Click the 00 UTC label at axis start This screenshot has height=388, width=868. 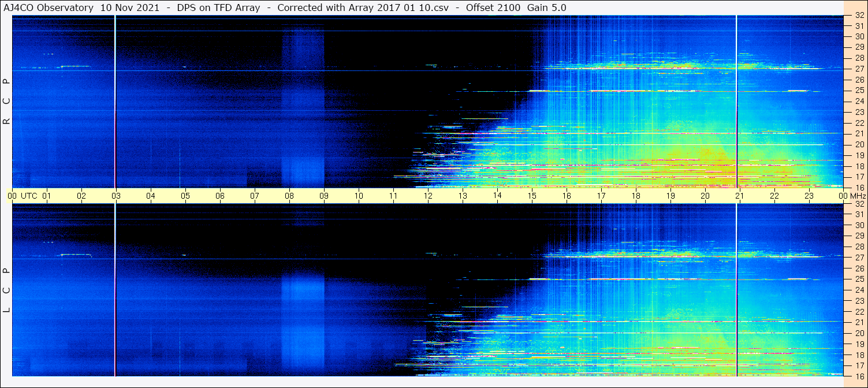click(23, 196)
